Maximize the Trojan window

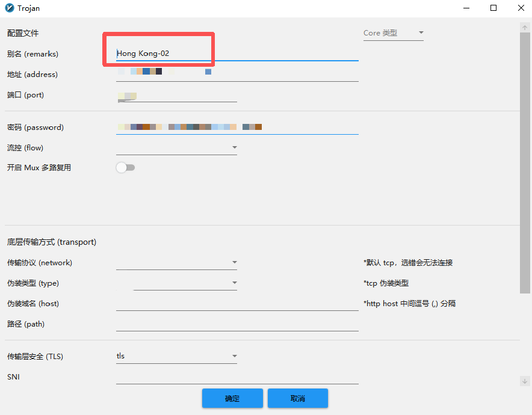click(493, 8)
